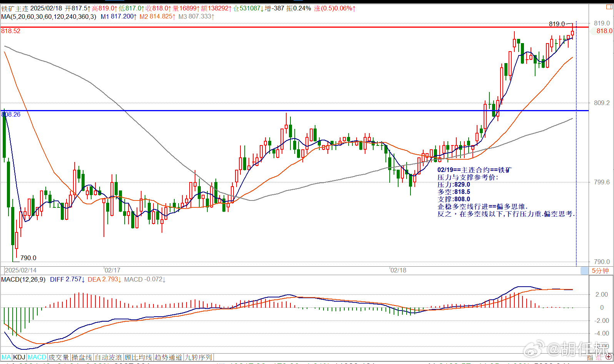Click the red 组 button at bottom right
Image resolution: width=614 pixels, height=364 pixels.
(x=599, y=358)
